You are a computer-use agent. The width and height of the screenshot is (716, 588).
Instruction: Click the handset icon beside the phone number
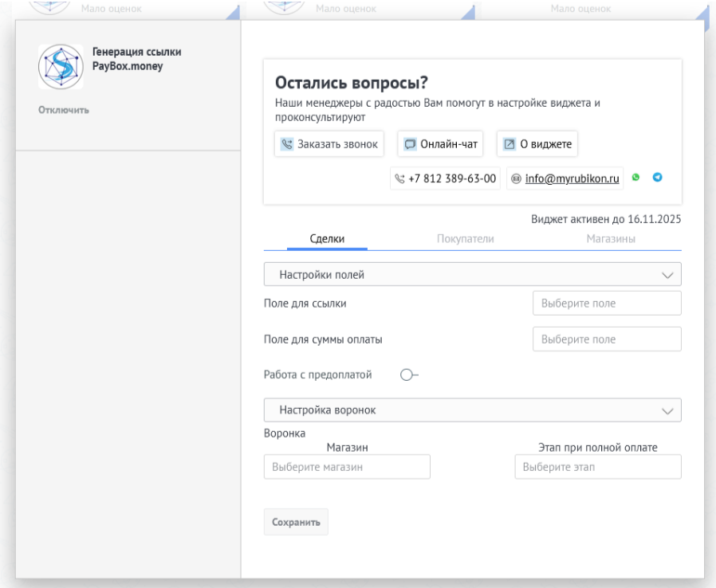click(399, 178)
